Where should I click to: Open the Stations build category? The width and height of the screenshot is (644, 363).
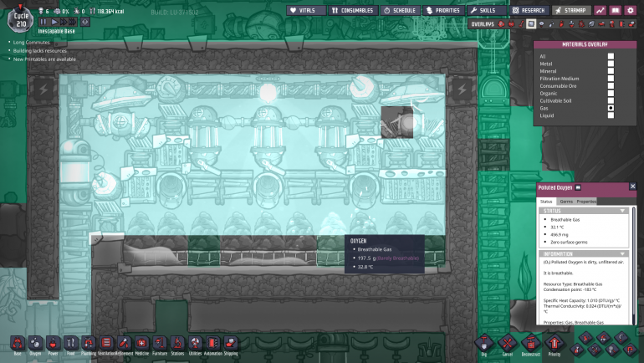pos(177,343)
